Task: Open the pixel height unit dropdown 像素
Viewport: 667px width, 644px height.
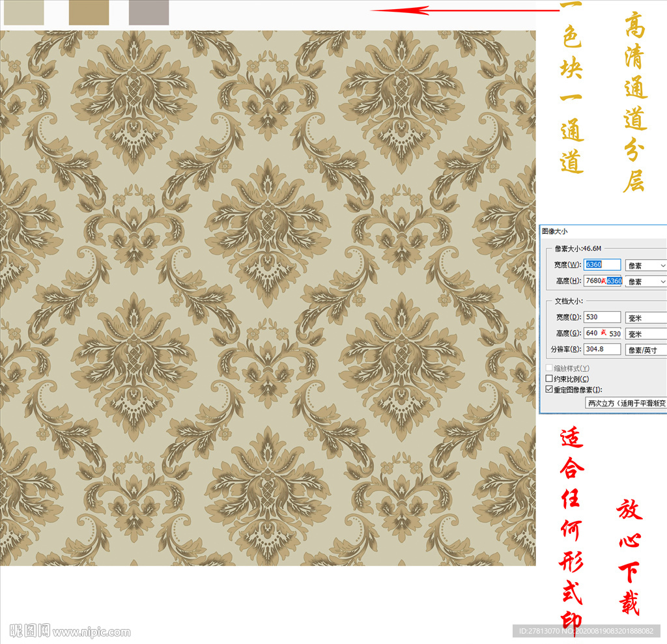Action: click(x=646, y=281)
